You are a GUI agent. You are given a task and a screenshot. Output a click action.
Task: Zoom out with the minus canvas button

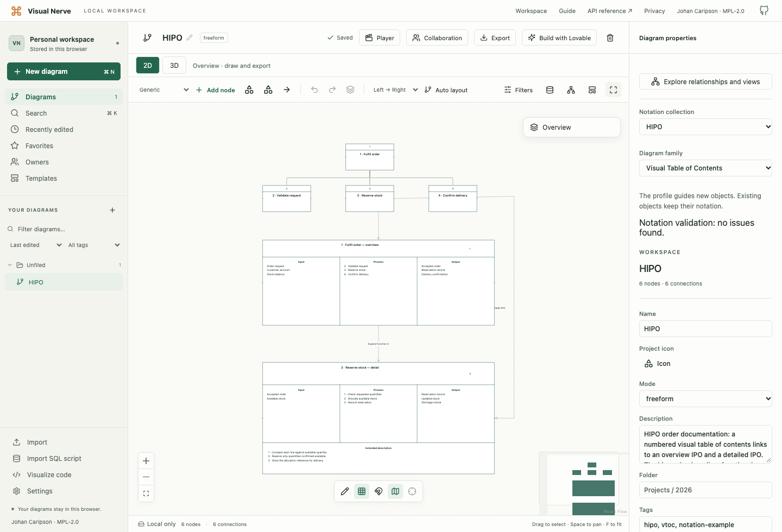pyautogui.click(x=146, y=477)
